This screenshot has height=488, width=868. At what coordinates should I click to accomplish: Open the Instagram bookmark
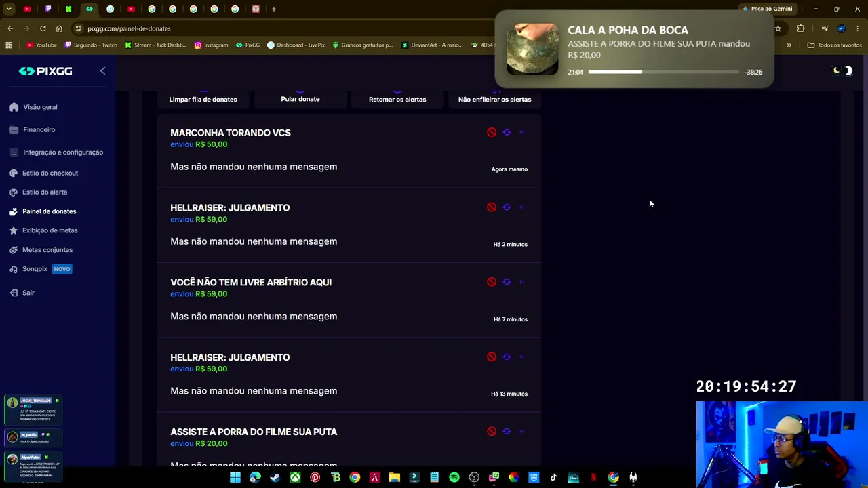pos(211,45)
